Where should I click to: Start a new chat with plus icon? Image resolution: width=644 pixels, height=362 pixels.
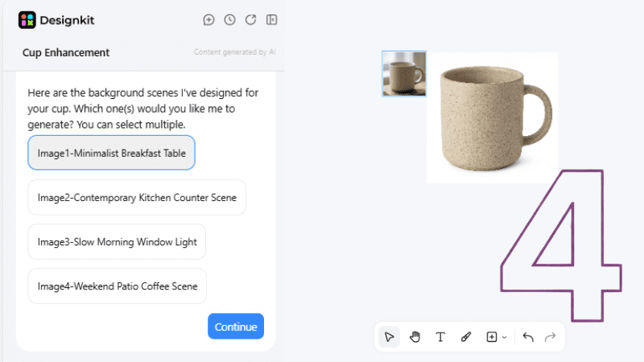[208, 20]
